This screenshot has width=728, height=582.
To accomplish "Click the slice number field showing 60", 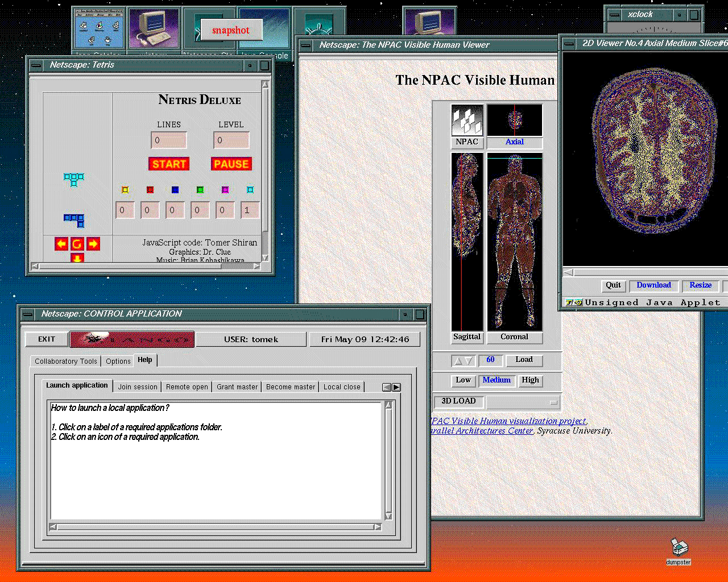I will [x=490, y=360].
